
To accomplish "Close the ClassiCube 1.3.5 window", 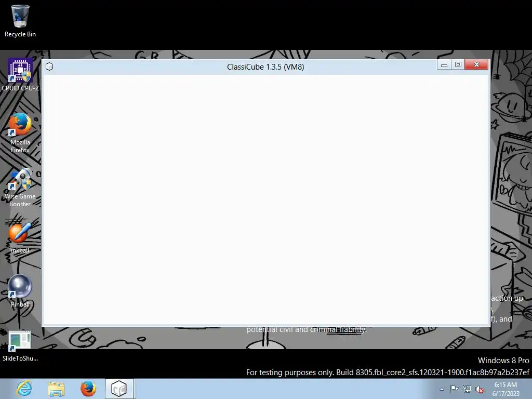I will [x=476, y=64].
